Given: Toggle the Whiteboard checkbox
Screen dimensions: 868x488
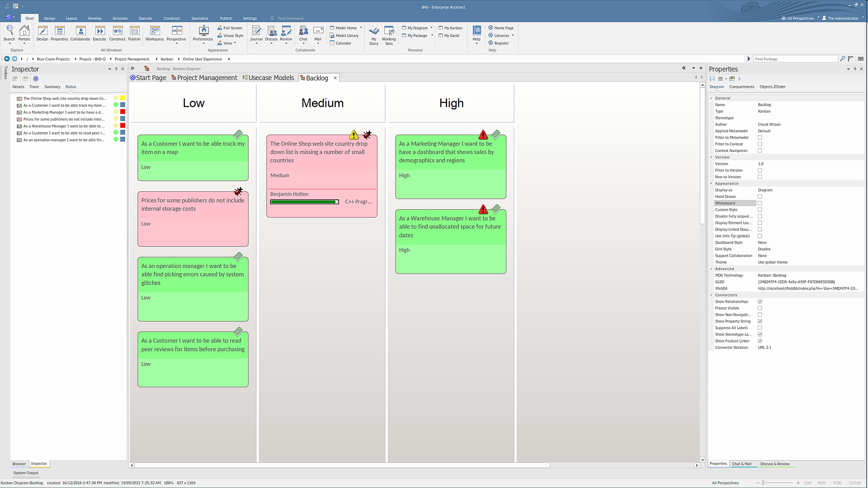Looking at the screenshot, I should pos(760,203).
